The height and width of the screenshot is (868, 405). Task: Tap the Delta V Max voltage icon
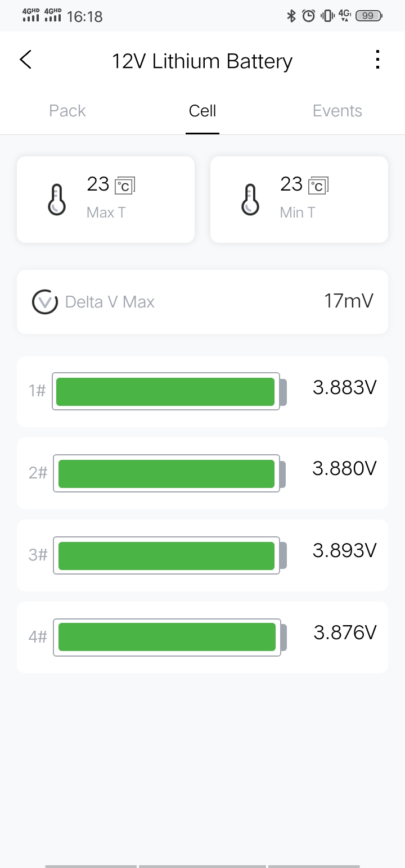click(x=45, y=302)
